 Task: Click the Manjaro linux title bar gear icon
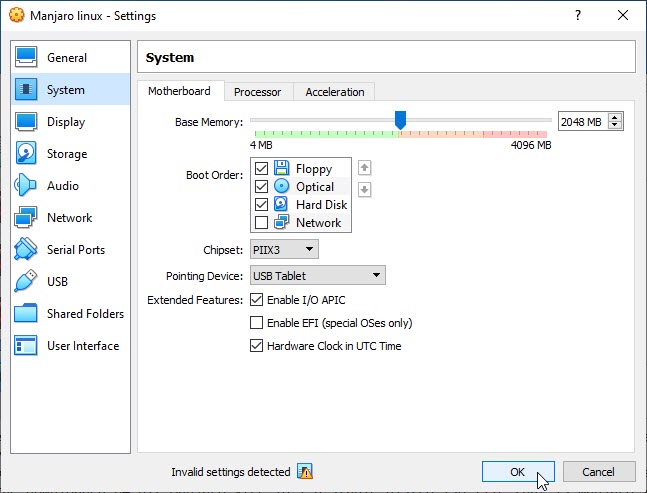(17, 16)
